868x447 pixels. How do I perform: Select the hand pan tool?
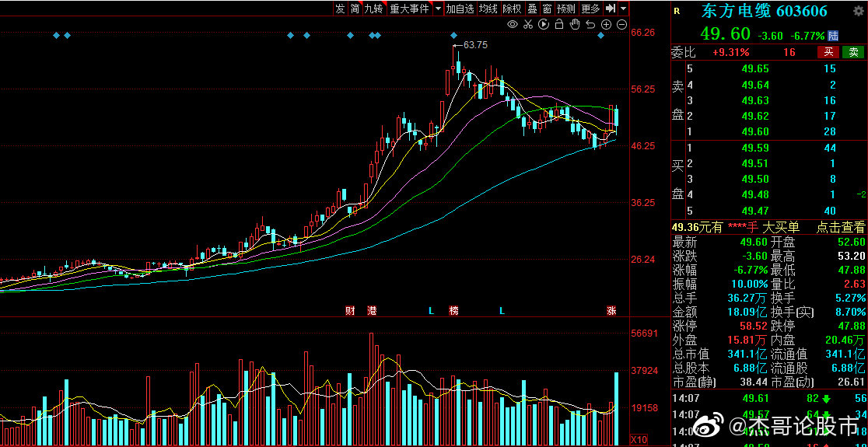coord(575,25)
